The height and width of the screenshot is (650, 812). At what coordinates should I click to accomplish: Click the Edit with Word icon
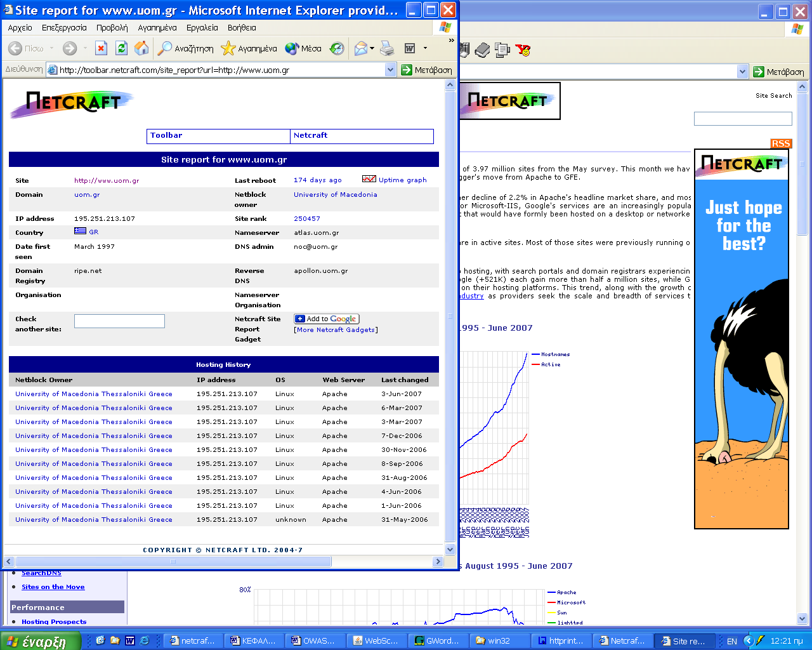click(410, 48)
